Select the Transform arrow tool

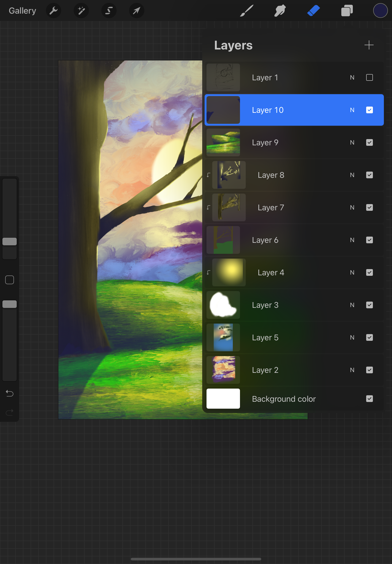136,10
